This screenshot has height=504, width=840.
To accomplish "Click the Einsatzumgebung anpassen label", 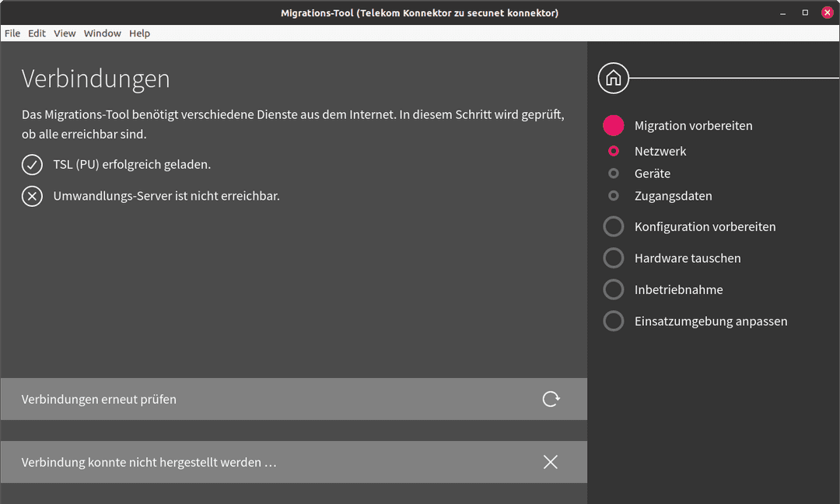I will pos(711,321).
